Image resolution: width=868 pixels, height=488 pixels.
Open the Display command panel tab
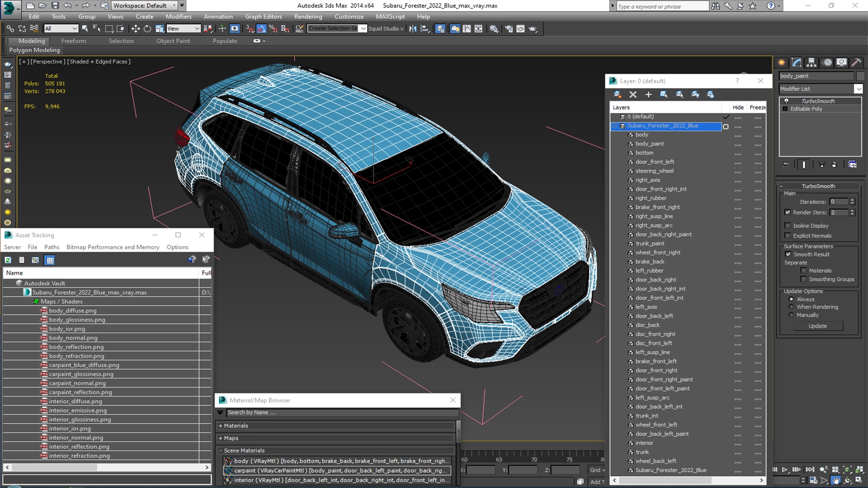tap(841, 62)
